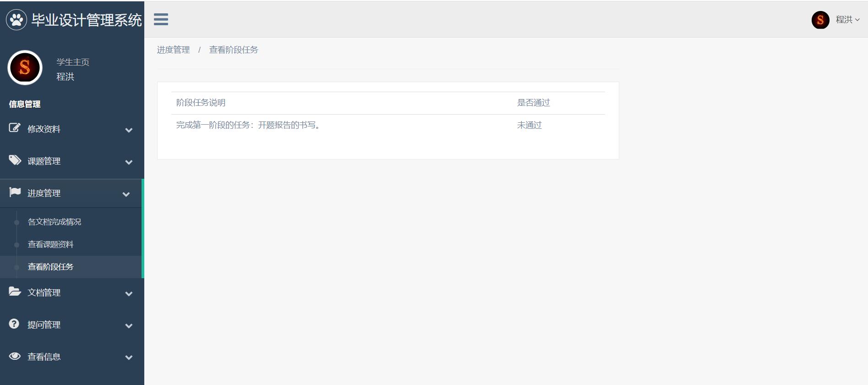Expand the 提问管理 chevron
The height and width of the screenshot is (385, 868).
(x=129, y=326)
